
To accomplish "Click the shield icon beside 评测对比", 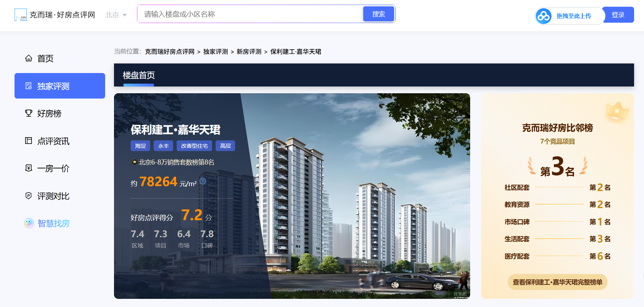I will pos(29,196).
